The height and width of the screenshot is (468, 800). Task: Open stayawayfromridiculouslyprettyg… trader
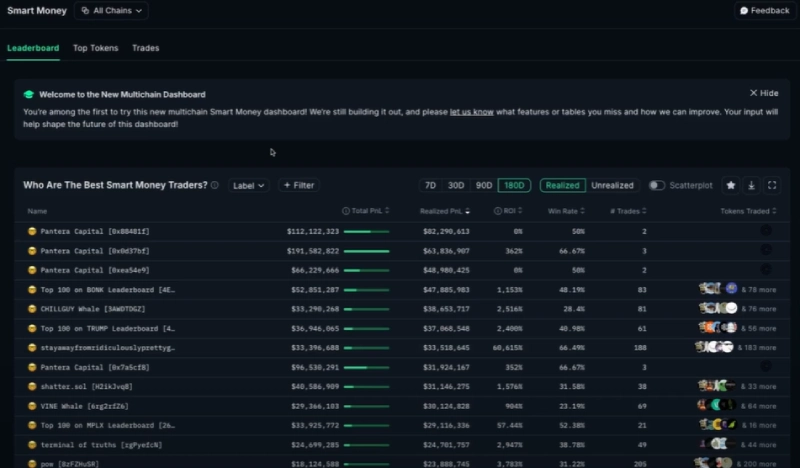click(x=108, y=348)
